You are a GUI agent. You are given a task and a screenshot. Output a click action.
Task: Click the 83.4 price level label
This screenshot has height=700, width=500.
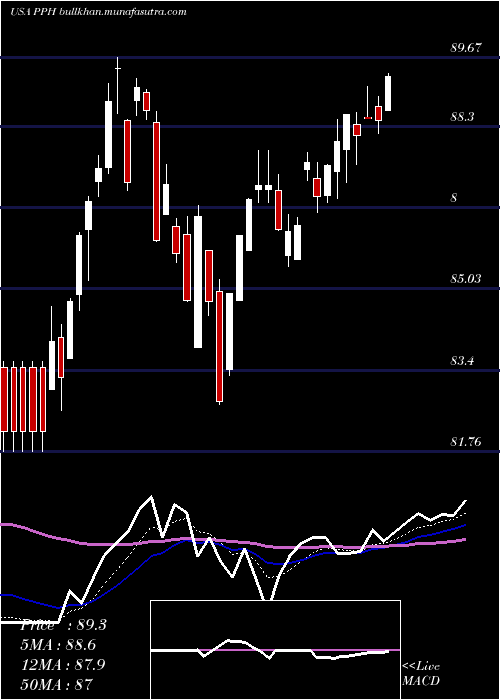464,361
